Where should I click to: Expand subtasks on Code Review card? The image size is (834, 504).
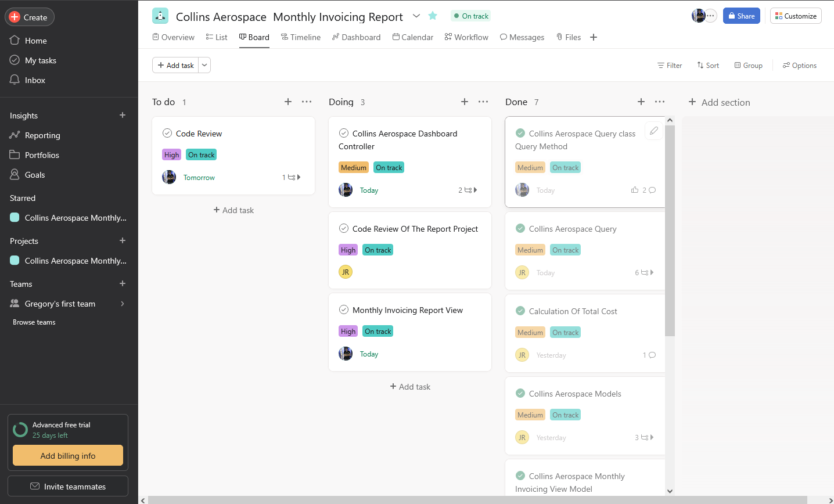292,177
